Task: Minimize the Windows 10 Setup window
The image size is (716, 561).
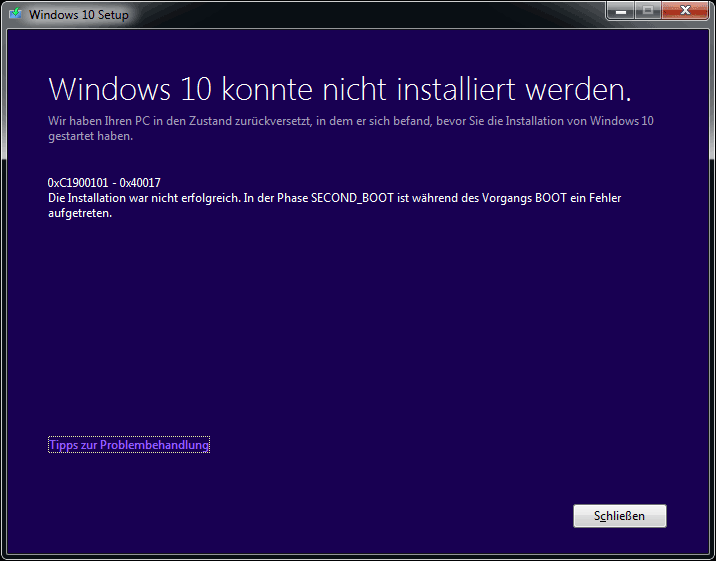Action: point(621,11)
